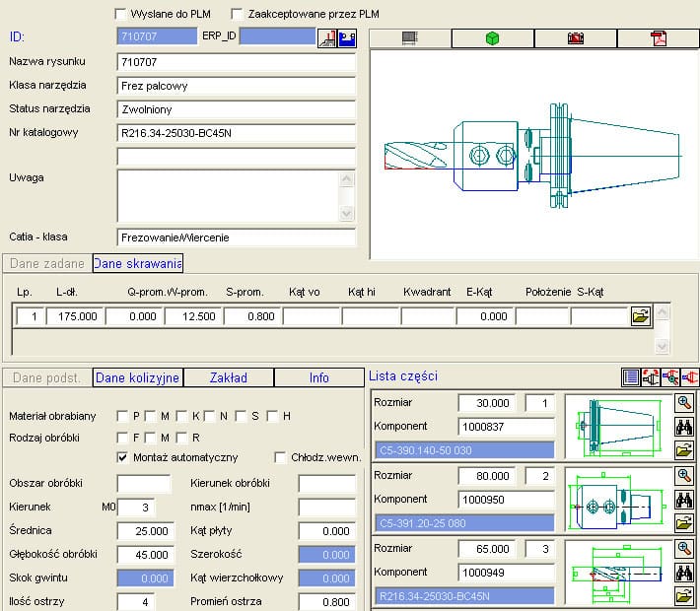This screenshot has width=700, height=611.
Task: Open folder for component 1000950
Action: click(x=684, y=522)
